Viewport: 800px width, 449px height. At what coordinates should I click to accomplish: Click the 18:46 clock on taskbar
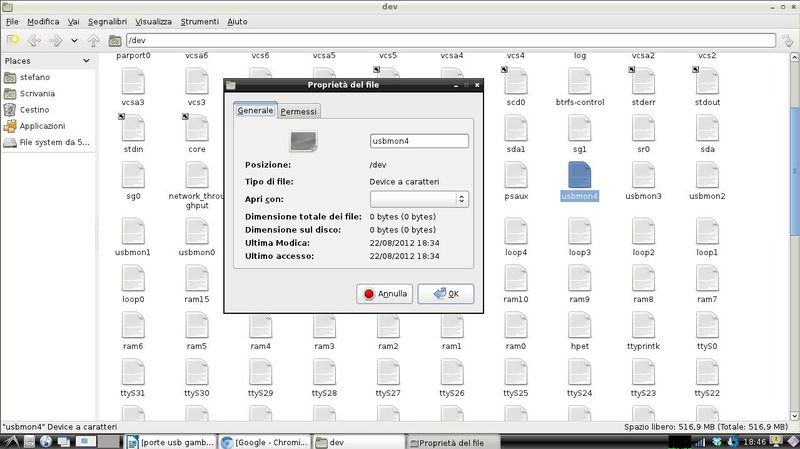[754, 442]
